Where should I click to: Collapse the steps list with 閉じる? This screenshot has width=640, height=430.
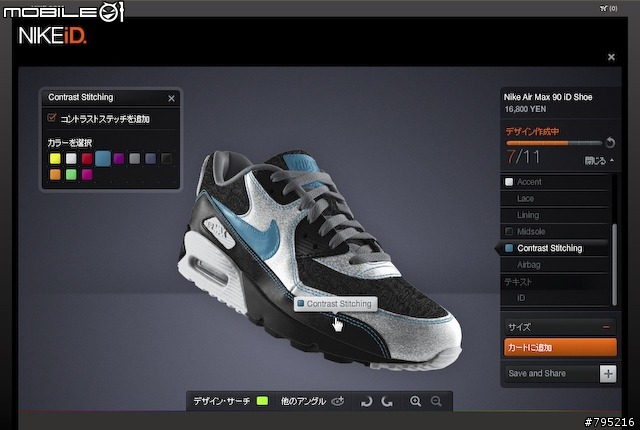[599, 161]
